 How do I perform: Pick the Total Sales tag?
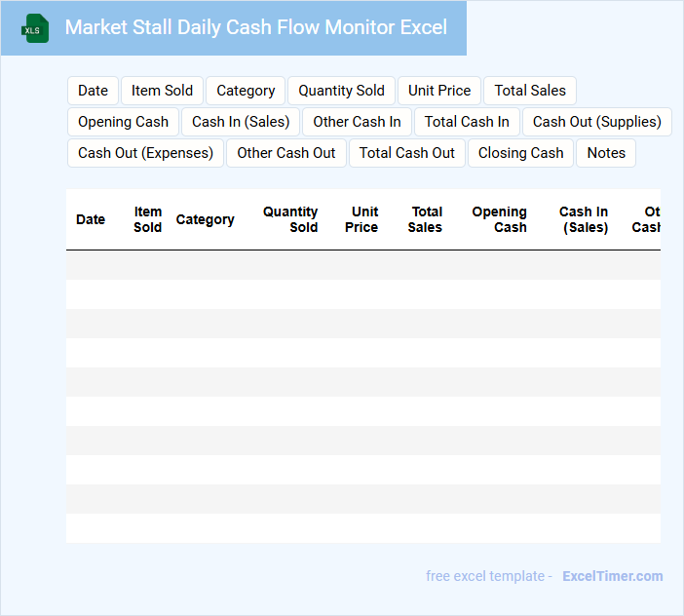coord(530,91)
